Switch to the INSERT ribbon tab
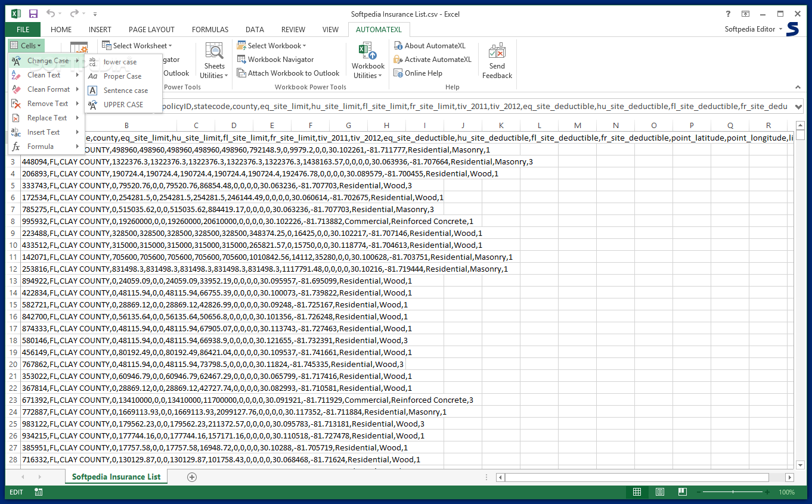The image size is (812, 504). (x=100, y=29)
